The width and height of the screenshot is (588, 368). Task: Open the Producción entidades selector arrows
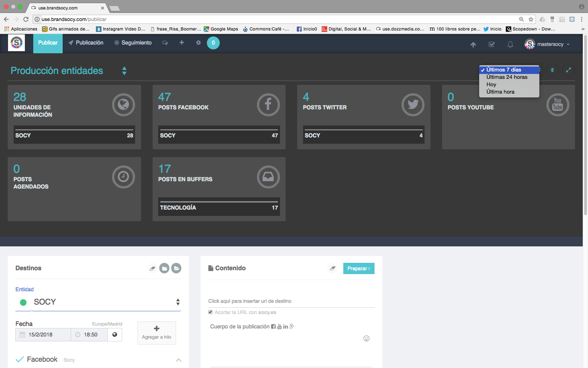coord(124,71)
